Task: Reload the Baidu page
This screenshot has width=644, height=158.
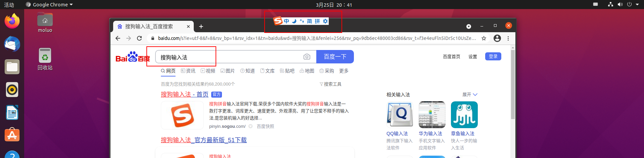Action: coord(139,38)
